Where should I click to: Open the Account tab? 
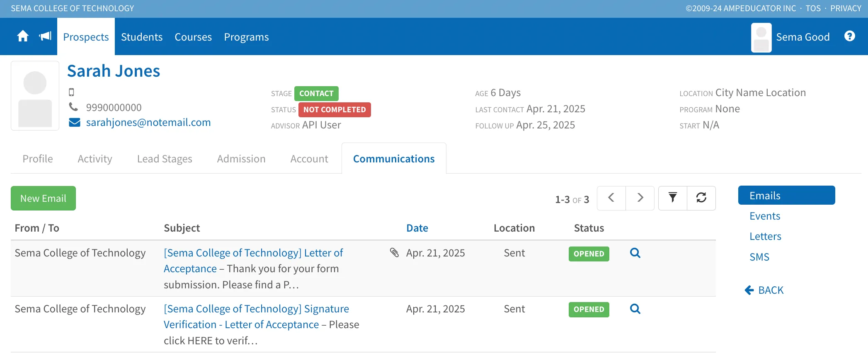point(309,159)
